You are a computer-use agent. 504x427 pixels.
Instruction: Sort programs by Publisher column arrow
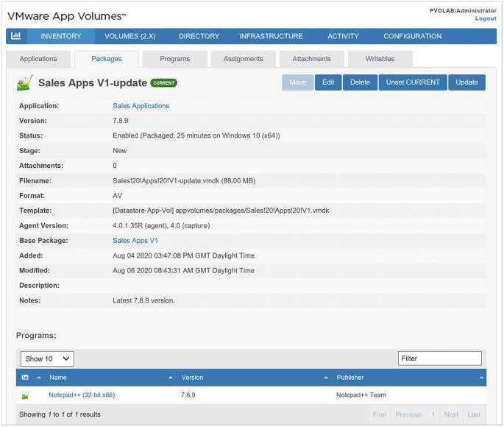click(x=481, y=378)
